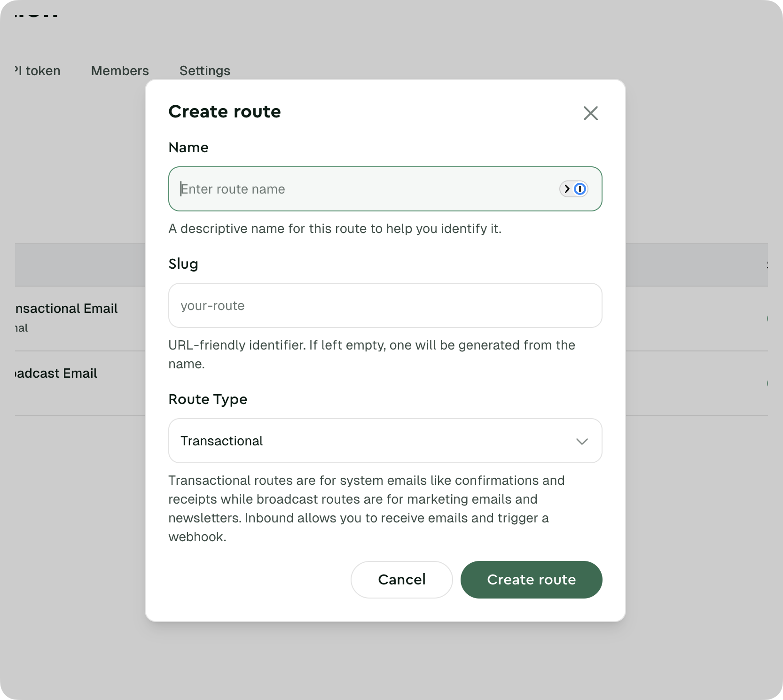This screenshot has height=700, width=783.
Task: Expand the Transactional route type selector
Action: 385,441
